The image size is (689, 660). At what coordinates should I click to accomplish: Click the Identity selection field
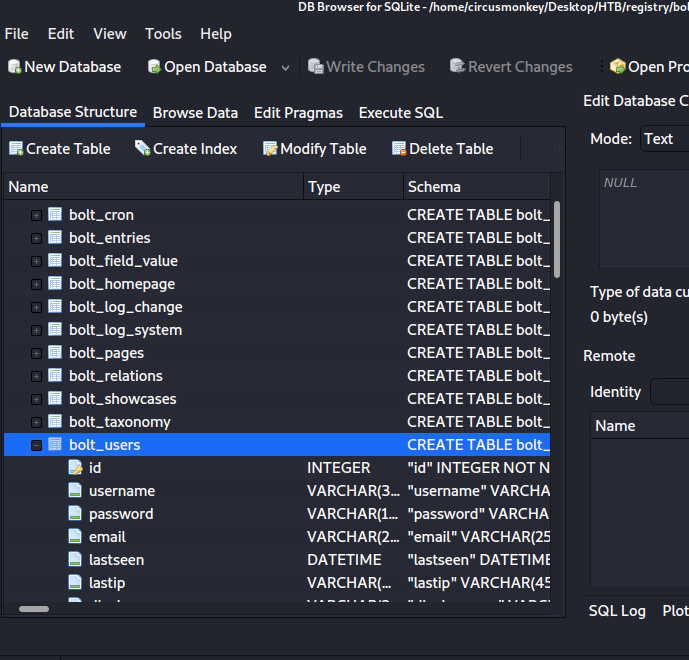670,392
